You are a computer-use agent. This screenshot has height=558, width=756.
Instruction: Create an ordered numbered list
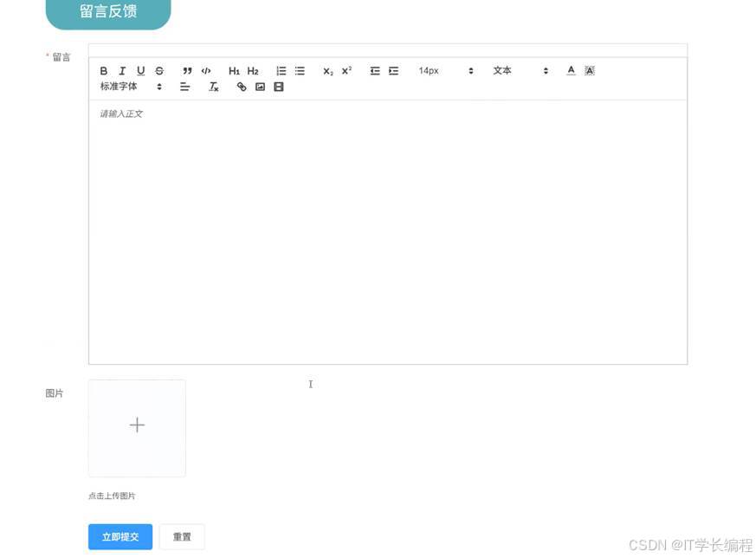pos(281,71)
